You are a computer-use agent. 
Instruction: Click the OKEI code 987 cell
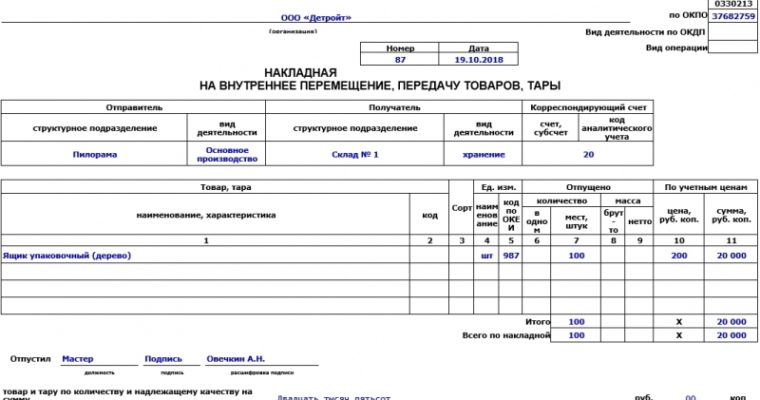tap(511, 256)
